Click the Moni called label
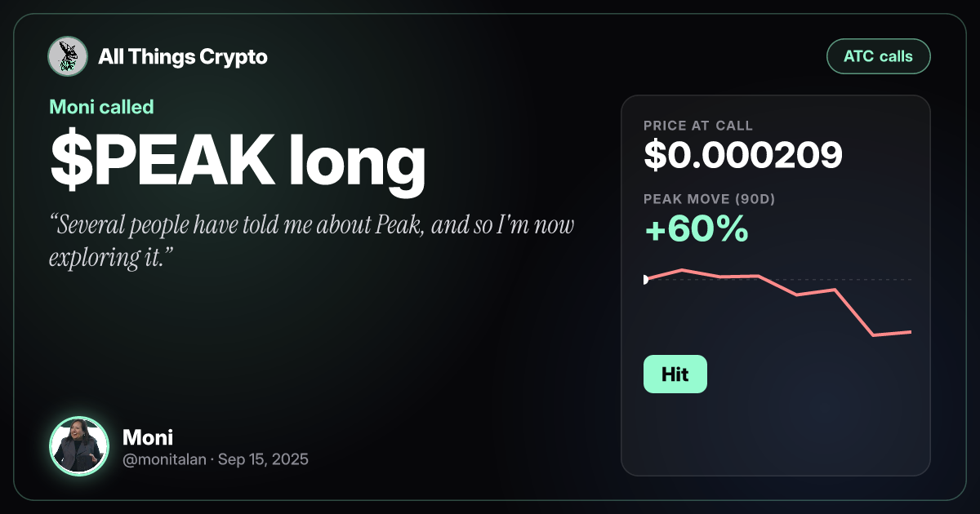 click(x=101, y=107)
